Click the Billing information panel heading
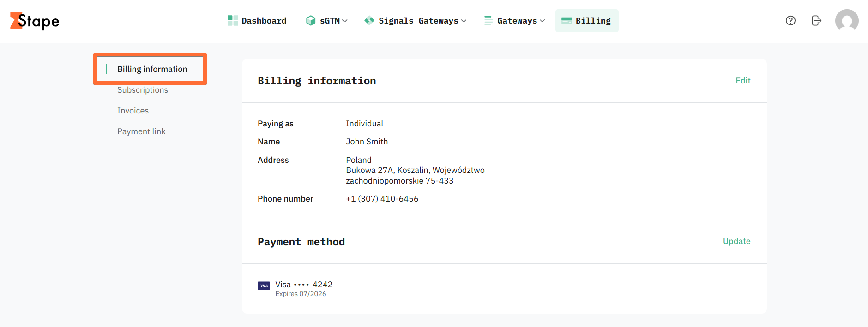The height and width of the screenshot is (327, 868). pos(317,81)
